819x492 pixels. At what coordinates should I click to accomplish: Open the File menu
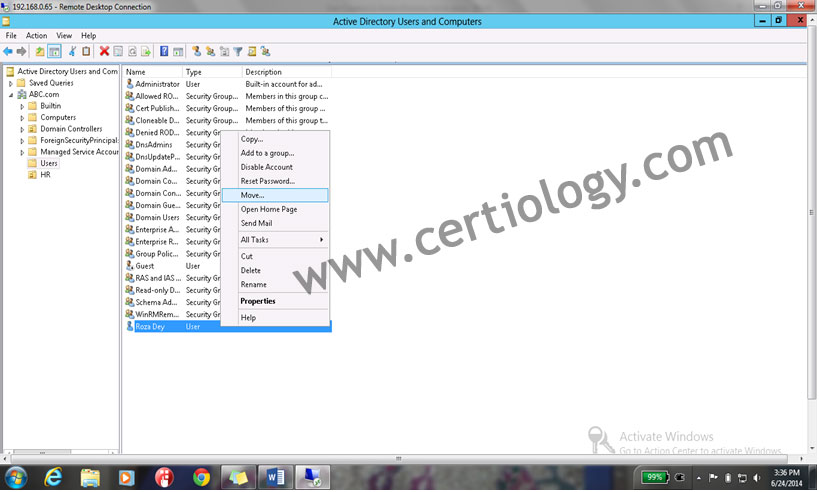[11, 36]
